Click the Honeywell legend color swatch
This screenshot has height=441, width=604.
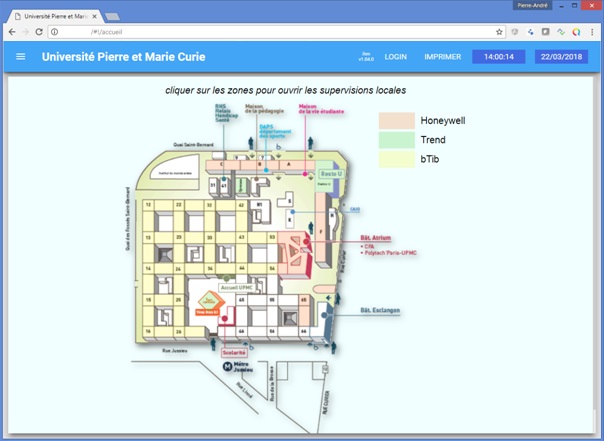click(x=397, y=121)
